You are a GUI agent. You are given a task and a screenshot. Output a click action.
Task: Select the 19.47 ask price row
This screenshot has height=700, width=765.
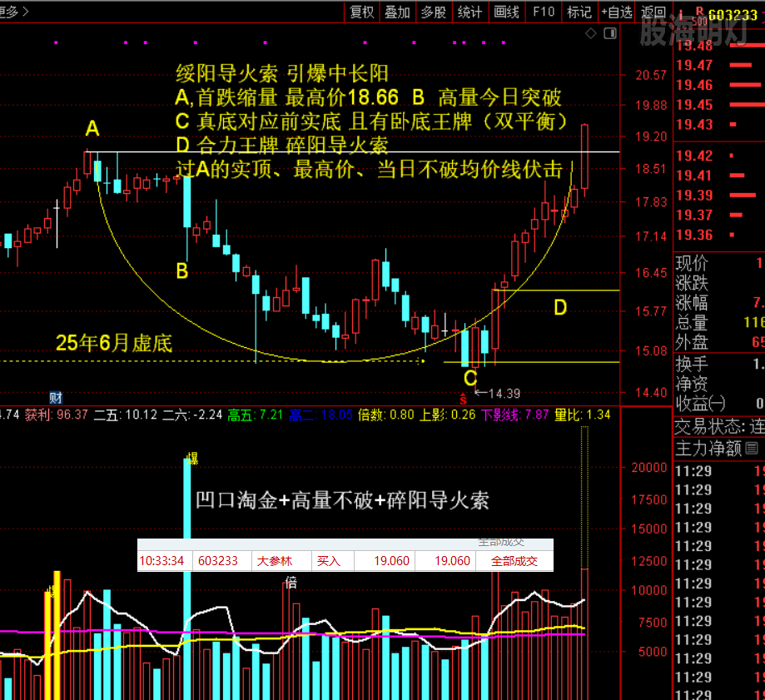(719, 65)
